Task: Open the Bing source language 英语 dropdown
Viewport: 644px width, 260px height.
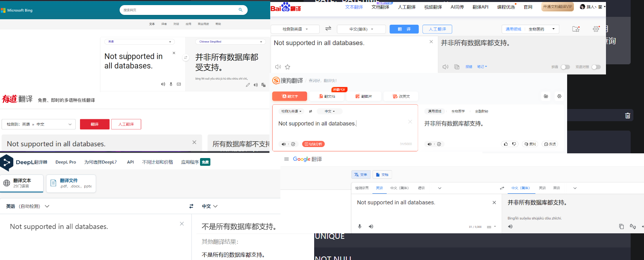Action: (x=140, y=42)
